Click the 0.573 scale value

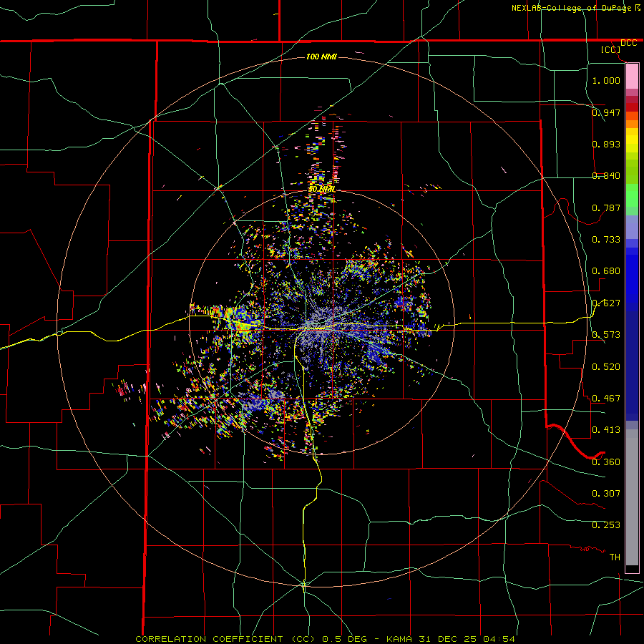606,335
